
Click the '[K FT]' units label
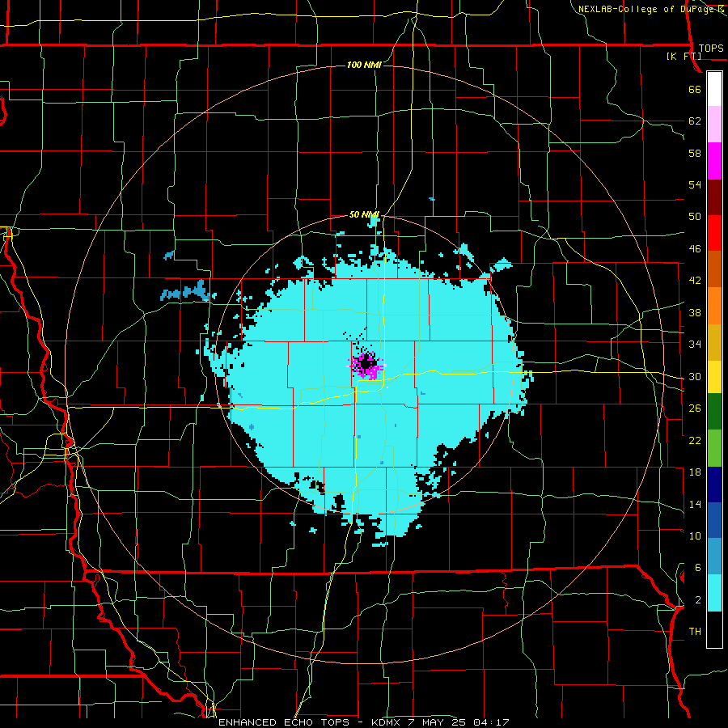[684, 56]
